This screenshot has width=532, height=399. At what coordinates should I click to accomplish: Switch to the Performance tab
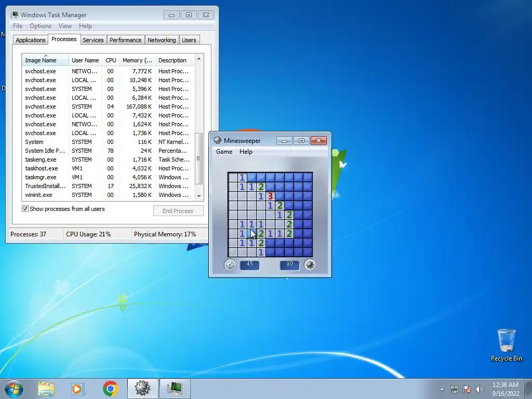pyautogui.click(x=125, y=40)
